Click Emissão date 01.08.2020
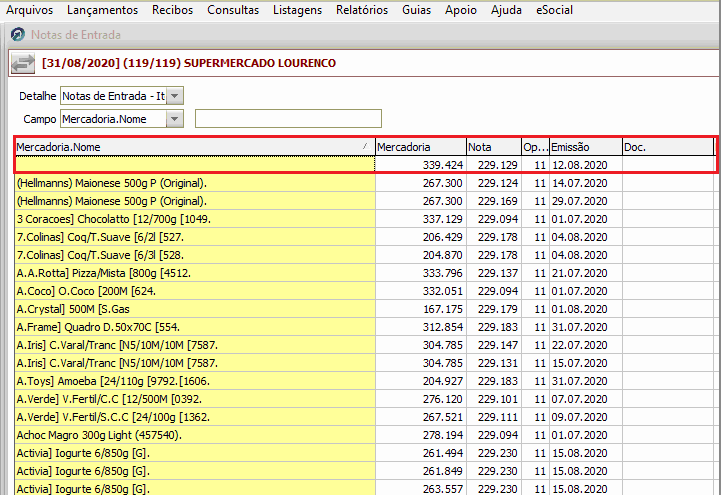Viewport: 721px width, 495px height. pos(580,309)
